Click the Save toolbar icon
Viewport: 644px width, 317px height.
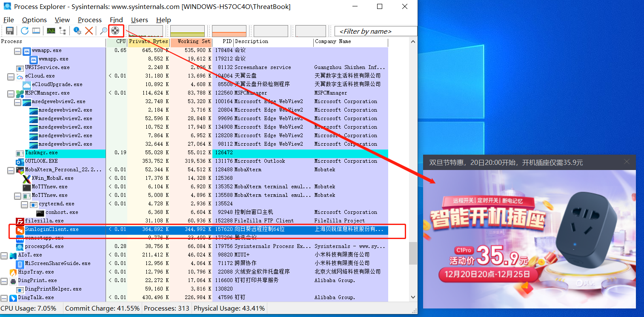pos(9,31)
